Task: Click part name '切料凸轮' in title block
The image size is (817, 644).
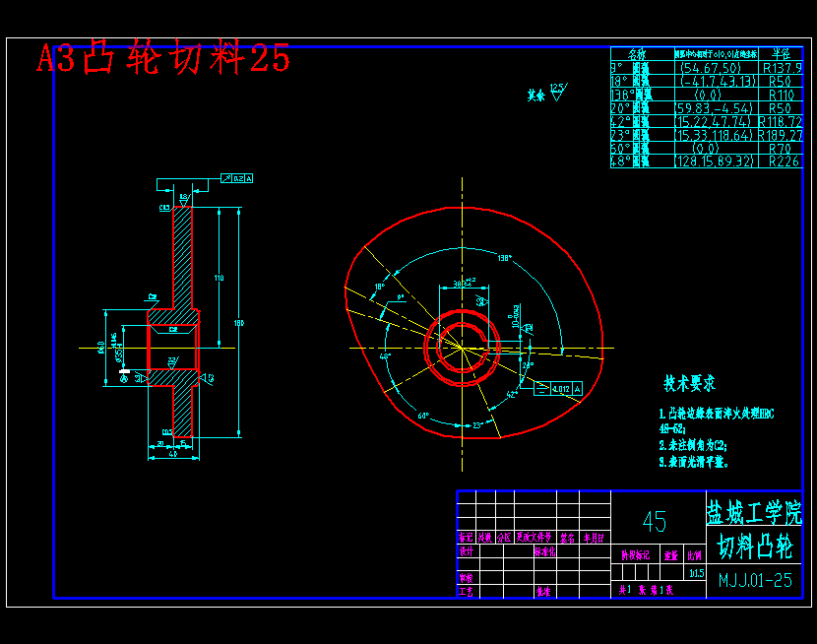Action: [x=754, y=547]
